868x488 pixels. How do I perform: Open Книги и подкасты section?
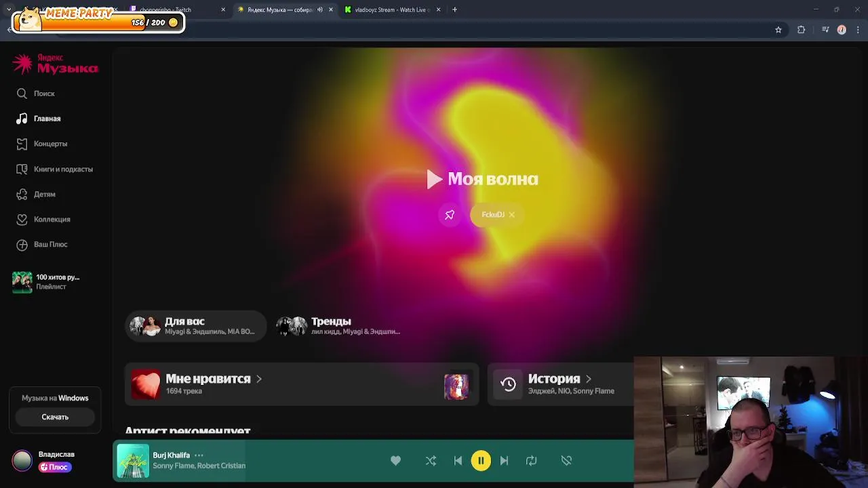(54, 169)
